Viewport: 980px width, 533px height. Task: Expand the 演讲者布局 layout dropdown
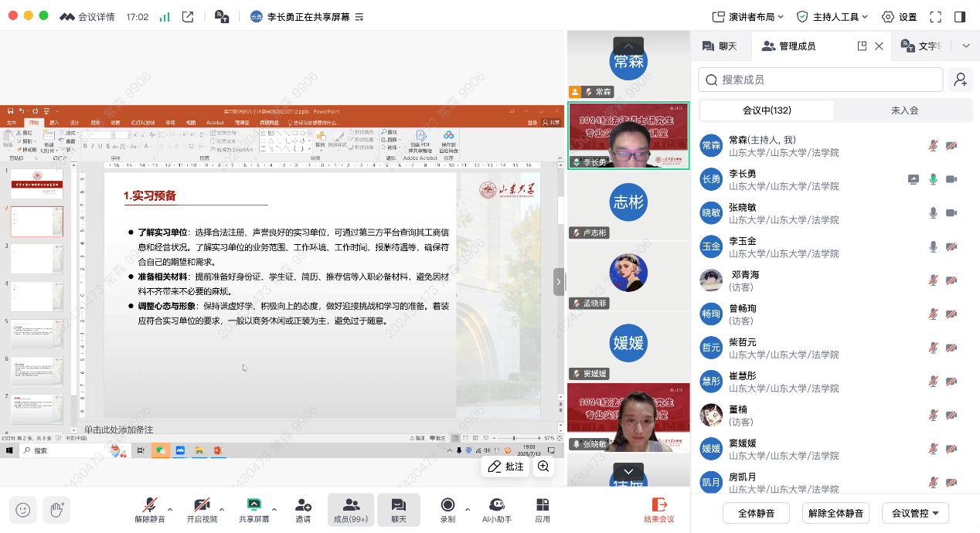[x=747, y=16]
